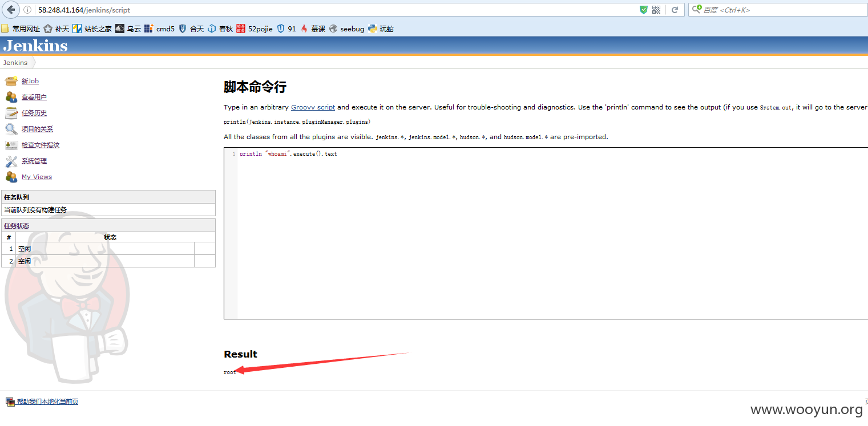Open the 合天 bookmark
Screen dimensions: 868x426
191,29
